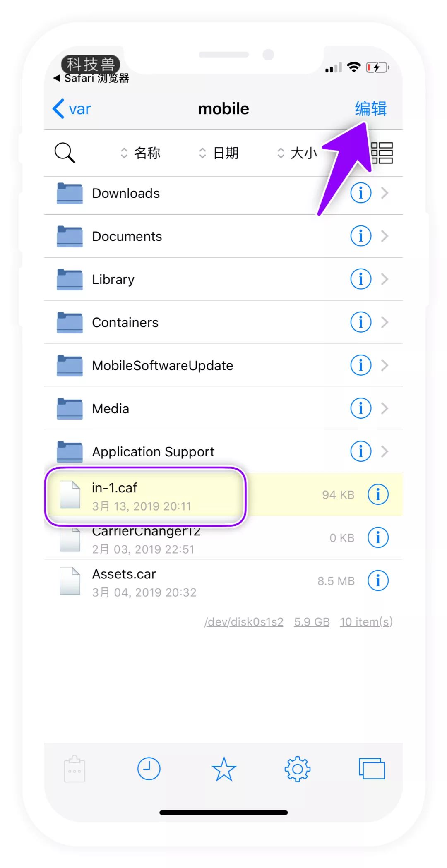This screenshot has height=868, width=447.
Task: Show info for in-1.caf file
Action: coord(378,494)
